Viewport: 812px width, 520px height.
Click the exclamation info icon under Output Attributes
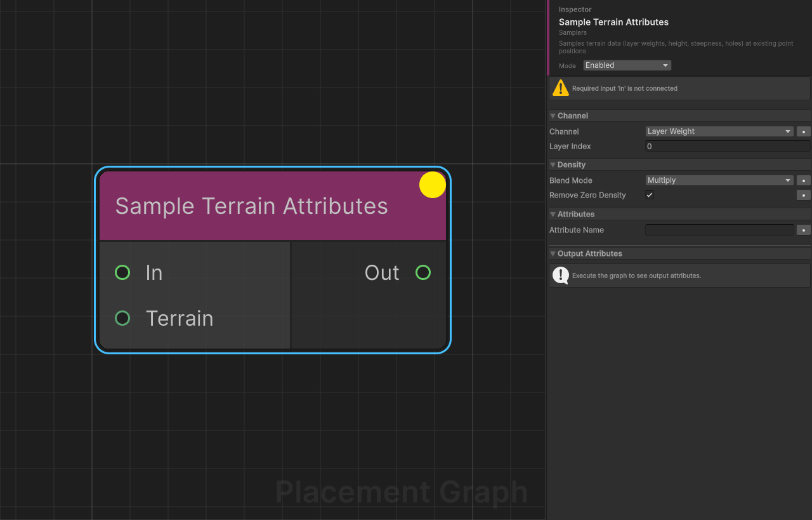(x=561, y=276)
